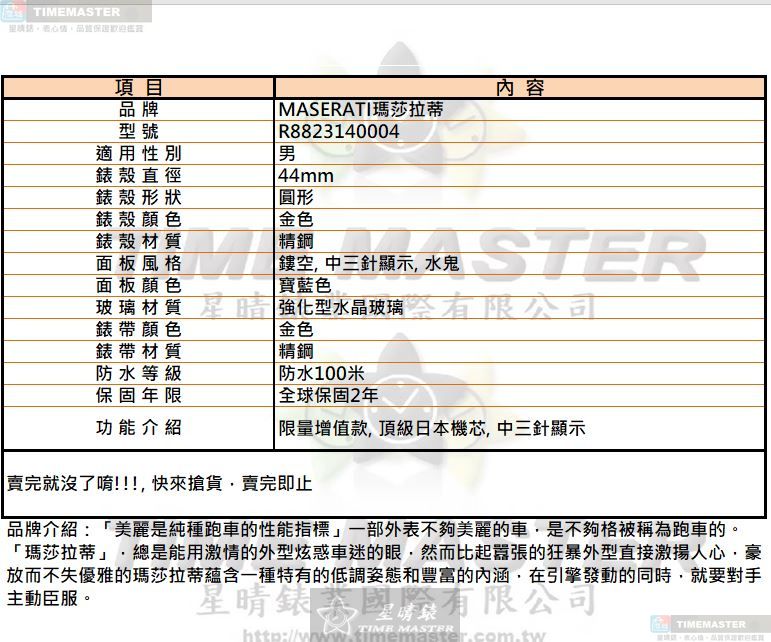Click the 項目 column header

[139, 88]
